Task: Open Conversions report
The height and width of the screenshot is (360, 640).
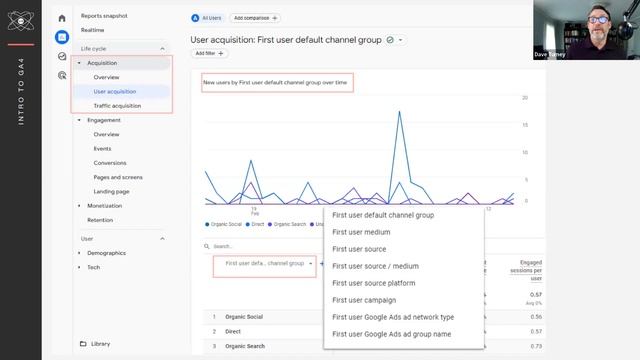Action: [110, 163]
